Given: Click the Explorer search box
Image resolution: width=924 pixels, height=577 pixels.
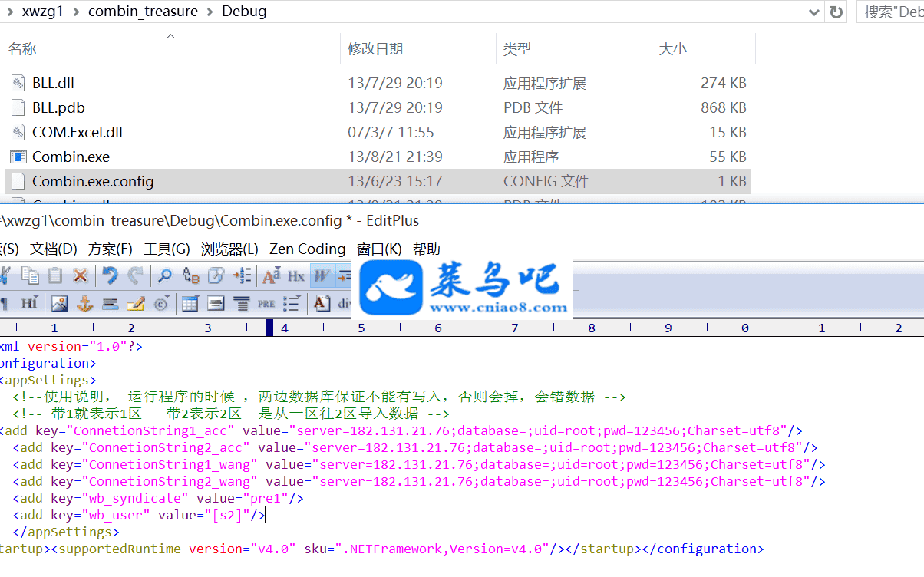Looking at the screenshot, I should tap(892, 12).
